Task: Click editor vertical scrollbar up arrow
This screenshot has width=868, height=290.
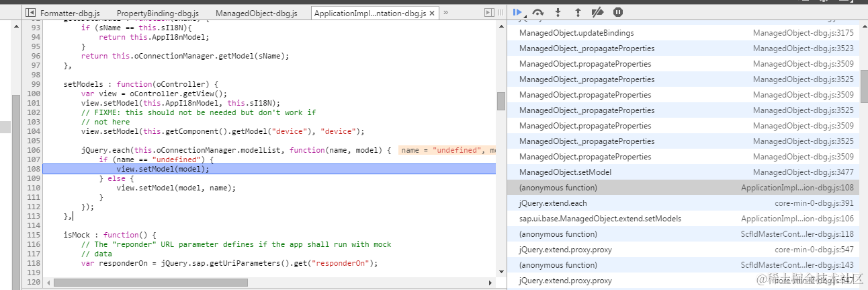Action: [x=501, y=26]
